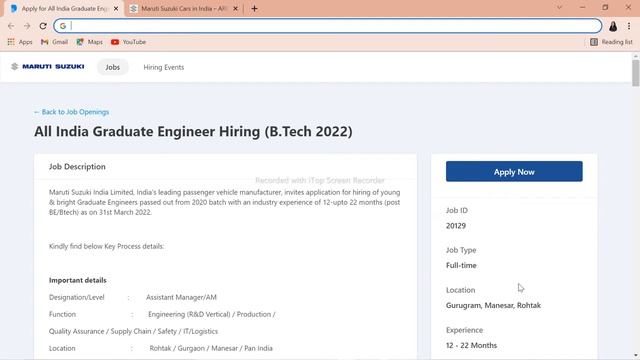This screenshot has width=640, height=360.
Task: Add a new tab with the plus icon
Action: [254, 9]
